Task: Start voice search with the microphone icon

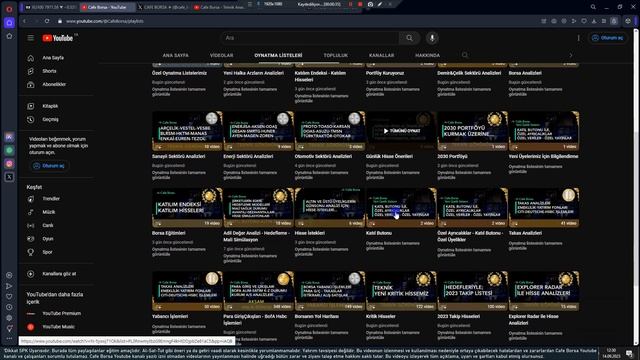Action: tap(432, 38)
